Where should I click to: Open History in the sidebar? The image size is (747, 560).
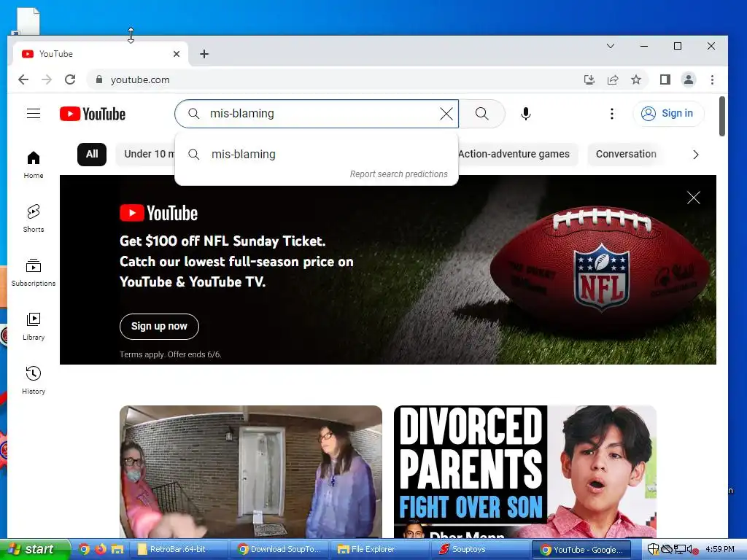tap(34, 381)
